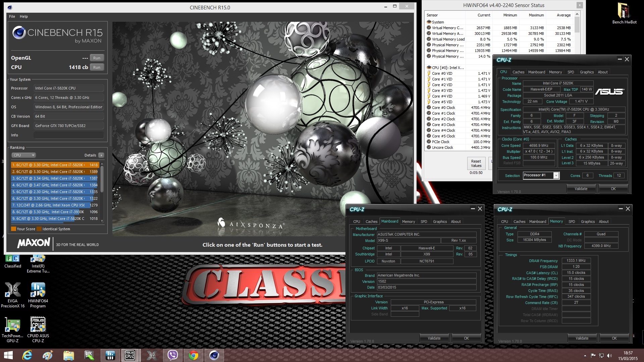This screenshot has height=362, width=644.
Task: Open Caches tab in top CPU-Z window
Action: (518, 72)
